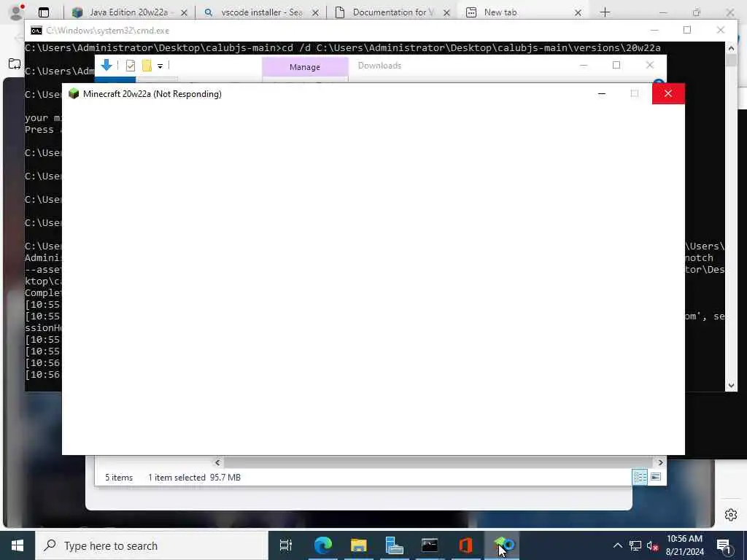
Task: Maximize the cmd.exe window
Action: point(687,30)
